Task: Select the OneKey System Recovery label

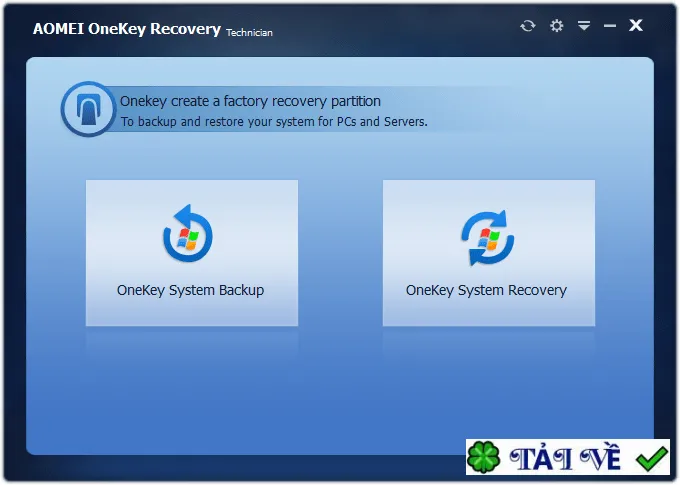Action: pyautogui.click(x=486, y=290)
